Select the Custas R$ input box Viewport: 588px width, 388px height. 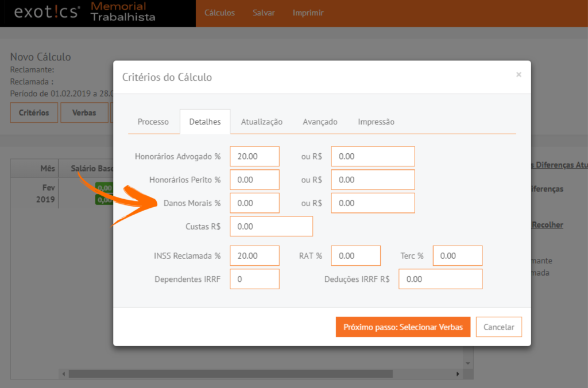(x=271, y=227)
